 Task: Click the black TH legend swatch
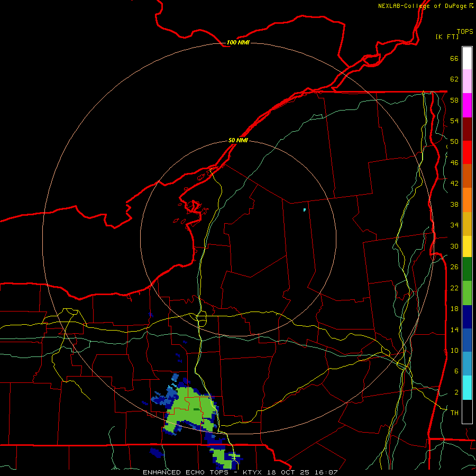467,411
